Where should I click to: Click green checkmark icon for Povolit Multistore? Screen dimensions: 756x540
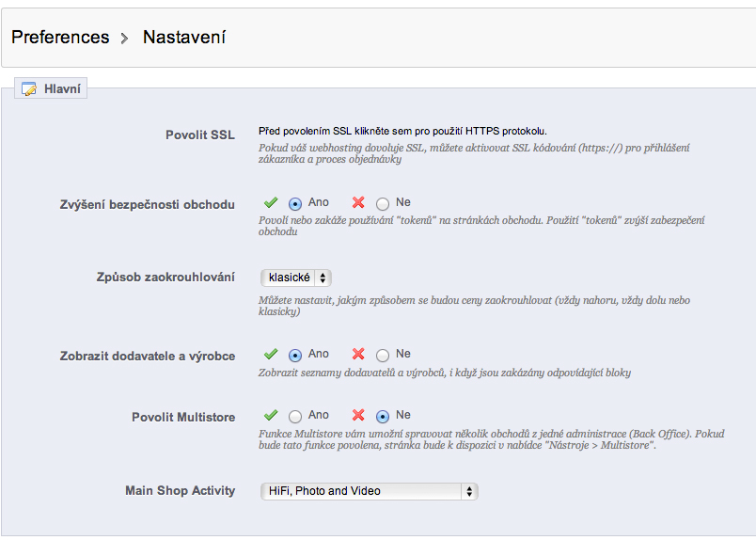271,415
